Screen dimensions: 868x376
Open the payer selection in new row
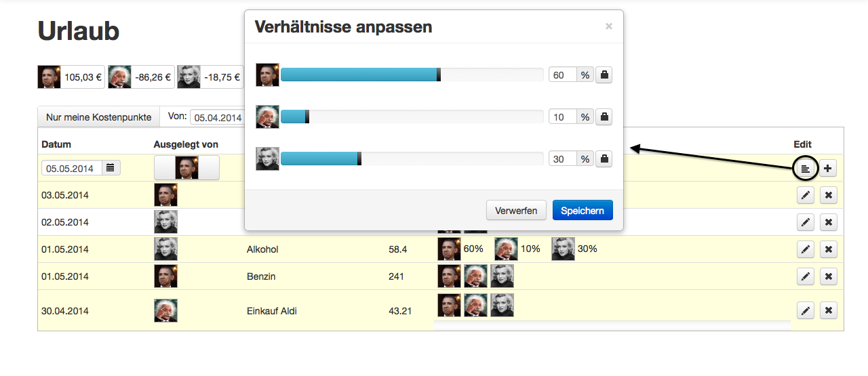click(x=186, y=168)
